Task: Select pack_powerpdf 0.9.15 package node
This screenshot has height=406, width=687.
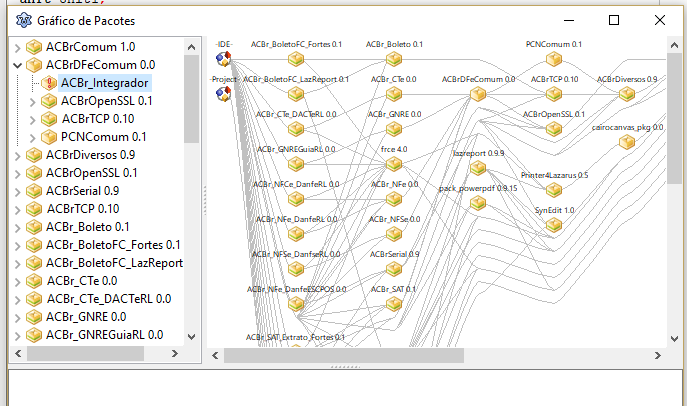Action: tap(478, 203)
